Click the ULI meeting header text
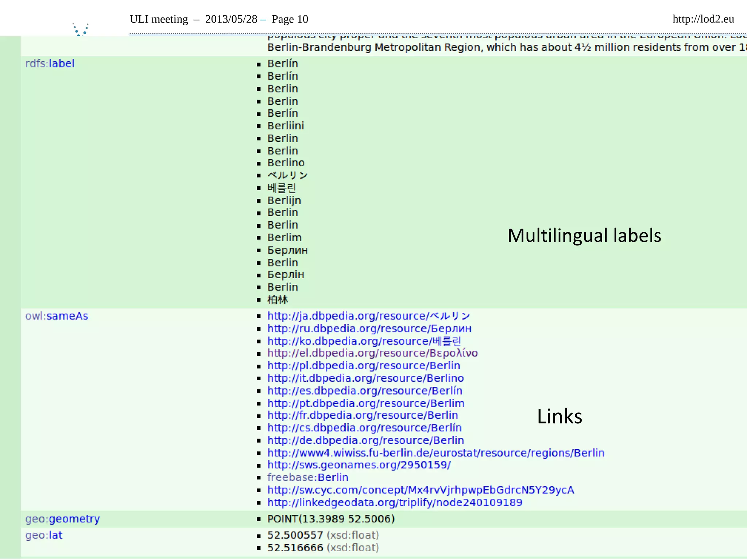Viewport: 747px width, 560px height. tap(159, 19)
